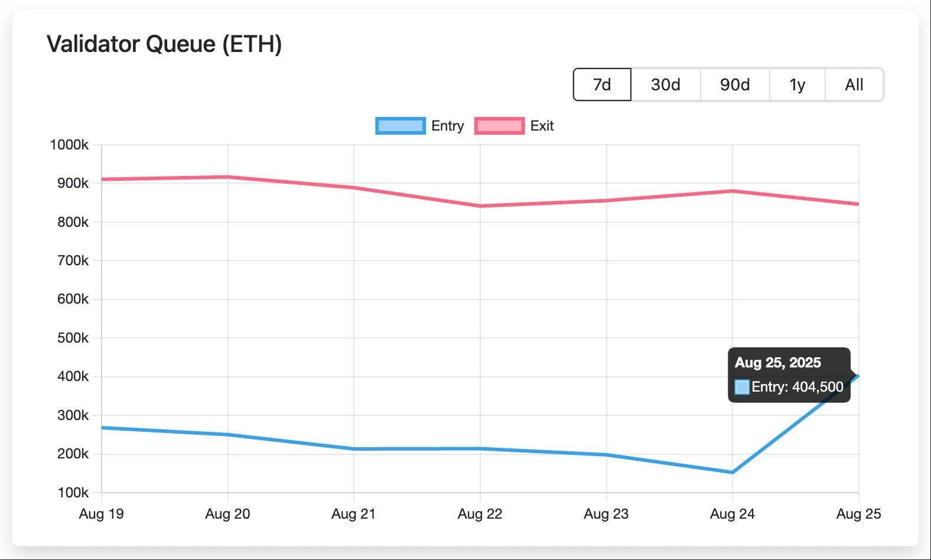Click the Entry legend label text

[x=448, y=125]
